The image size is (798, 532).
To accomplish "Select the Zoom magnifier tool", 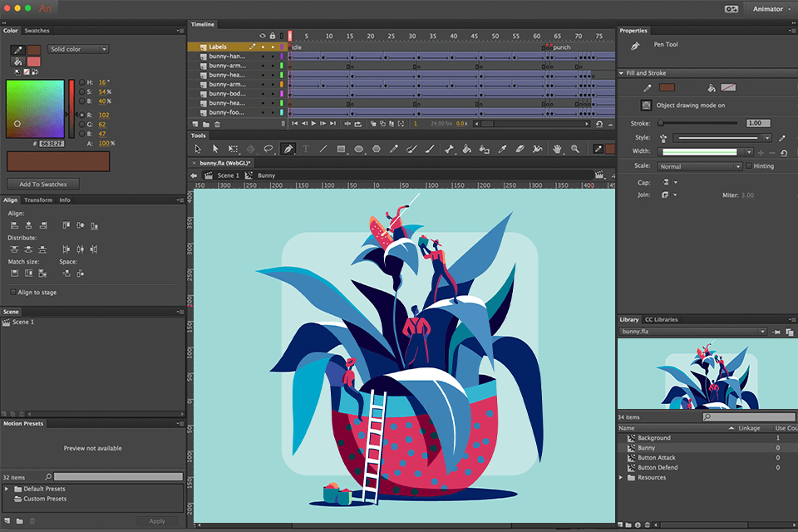I will tap(575, 149).
